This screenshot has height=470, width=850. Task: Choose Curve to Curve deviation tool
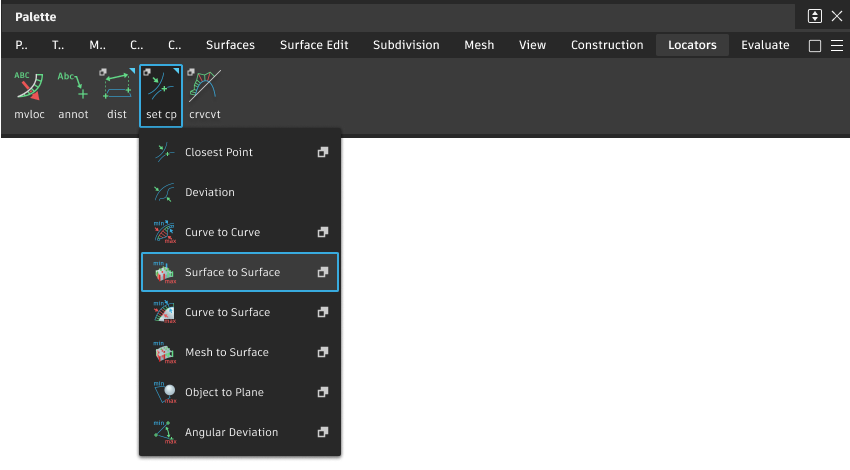[222, 232]
